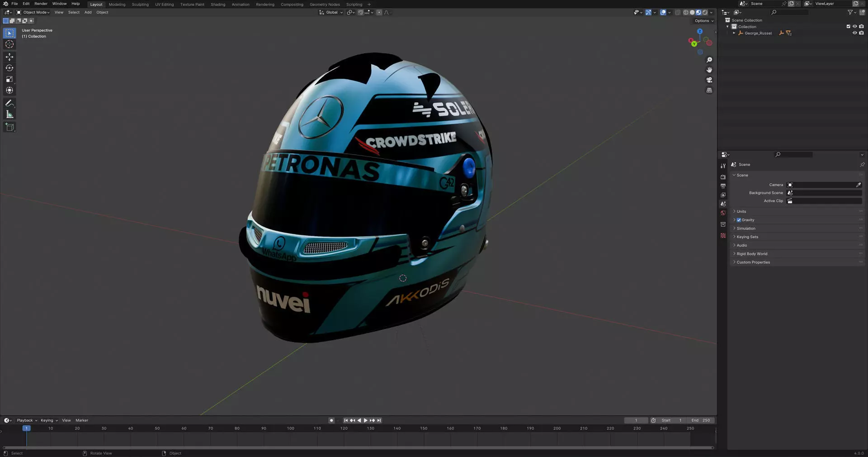868x457 pixels.
Task: Toggle the camera view icon
Action: [x=709, y=80]
